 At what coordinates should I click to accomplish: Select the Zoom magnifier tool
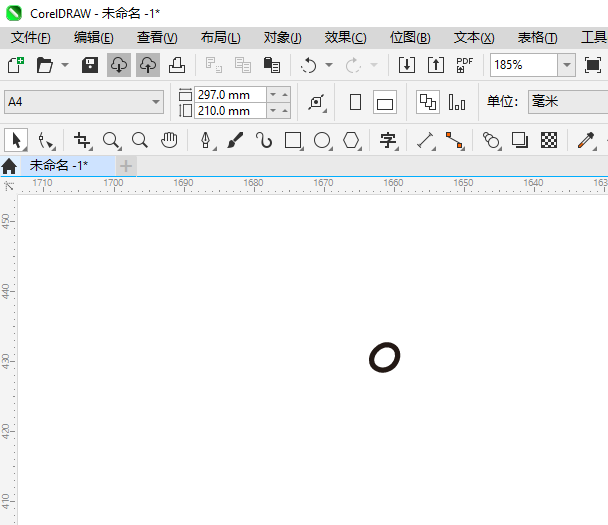[x=111, y=140]
